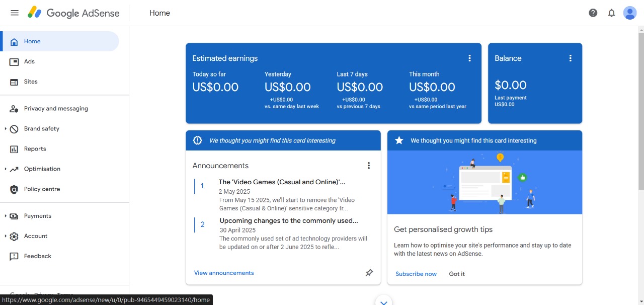
Task: Click the Today so far earnings value
Action: 215,87
